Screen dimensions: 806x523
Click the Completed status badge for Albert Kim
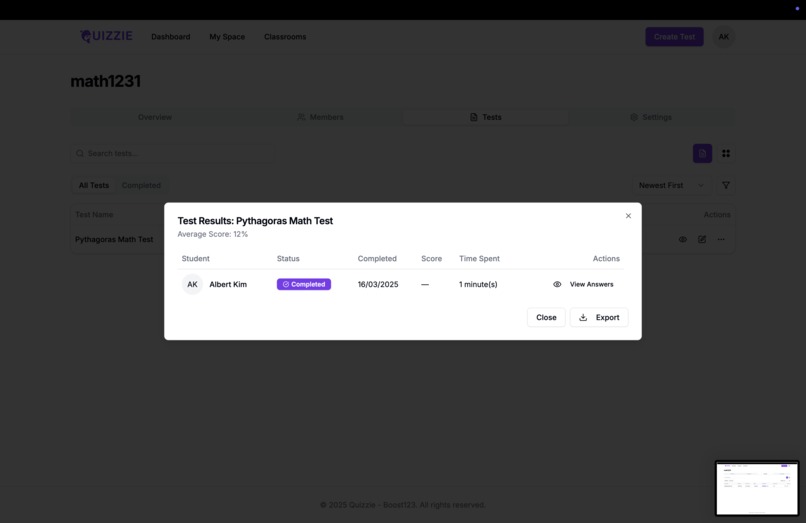pos(304,284)
